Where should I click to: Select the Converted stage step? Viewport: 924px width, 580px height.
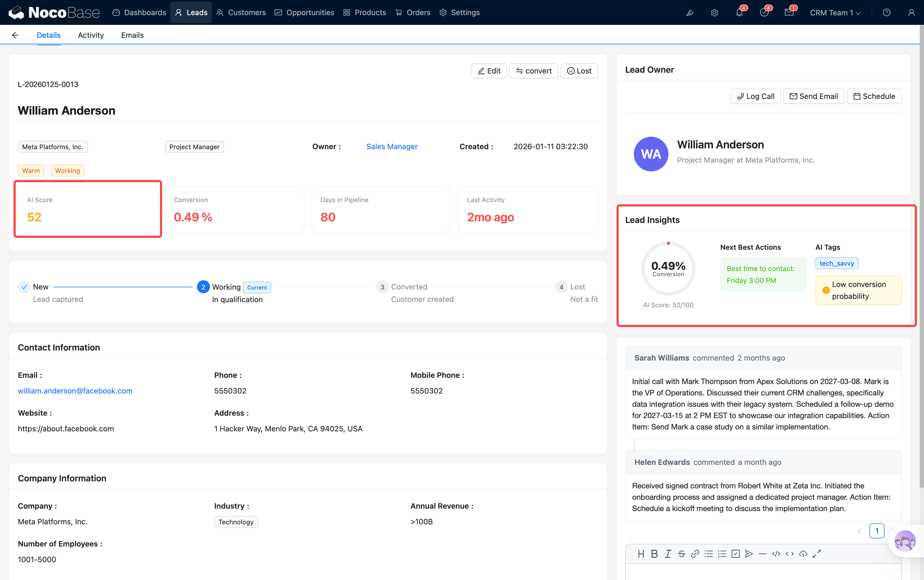click(x=409, y=287)
